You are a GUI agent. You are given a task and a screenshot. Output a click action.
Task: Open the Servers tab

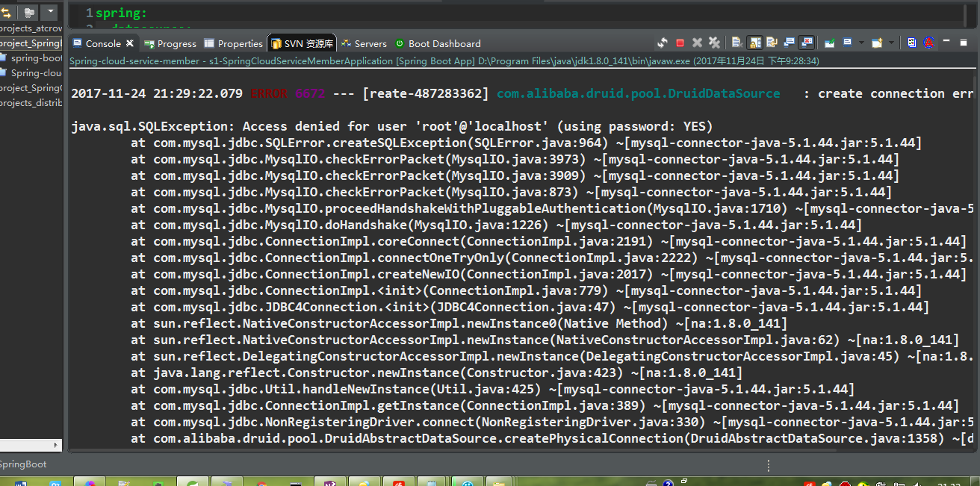click(365, 43)
